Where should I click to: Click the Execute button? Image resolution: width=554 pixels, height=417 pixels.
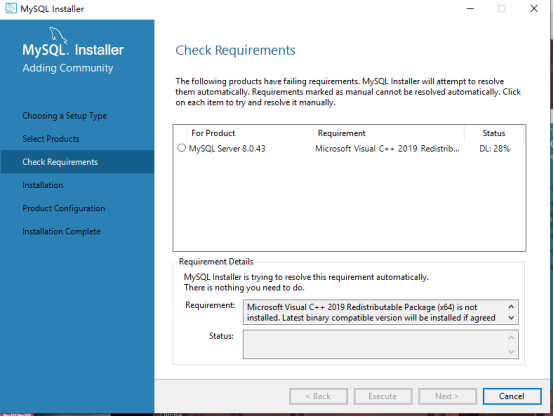(x=383, y=396)
